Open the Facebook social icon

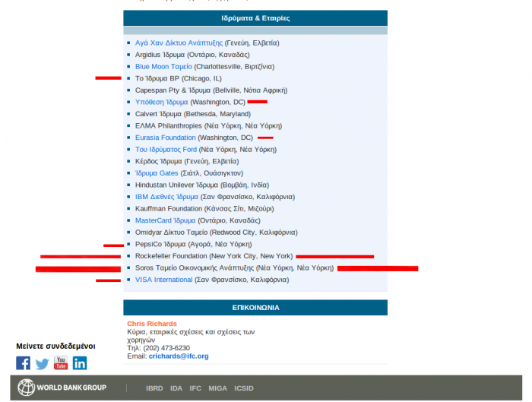[x=23, y=363]
